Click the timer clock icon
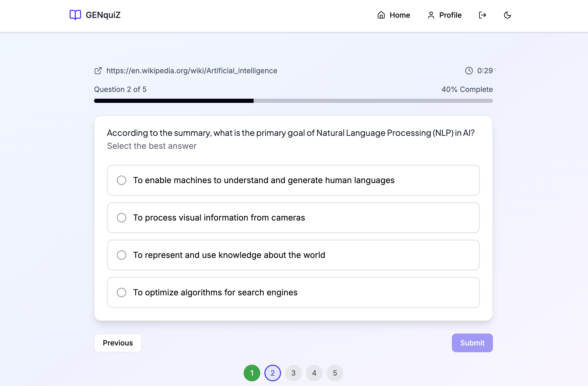588x386 pixels. pos(469,71)
